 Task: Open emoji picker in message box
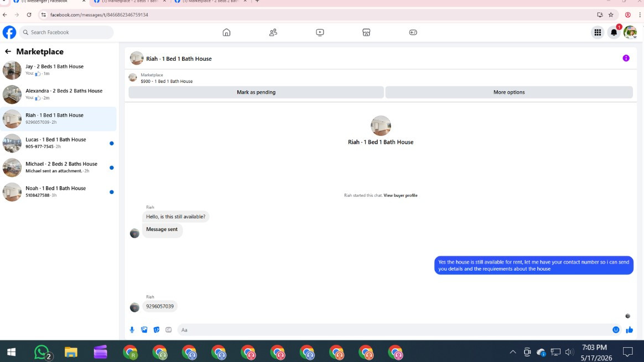click(x=616, y=330)
